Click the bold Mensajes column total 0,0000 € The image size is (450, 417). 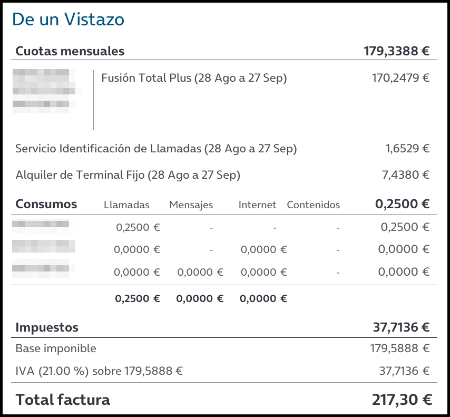click(200, 298)
